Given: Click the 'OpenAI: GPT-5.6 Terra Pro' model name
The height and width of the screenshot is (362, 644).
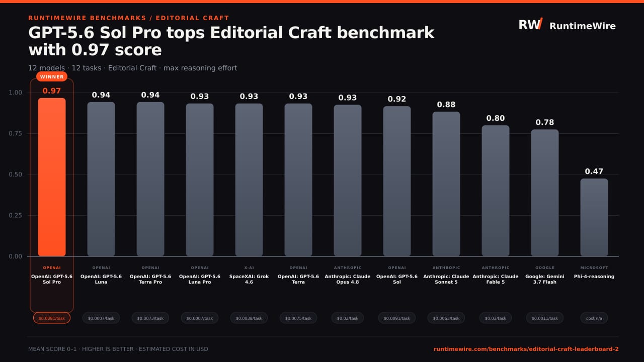Looking at the screenshot, I should tap(150, 279).
